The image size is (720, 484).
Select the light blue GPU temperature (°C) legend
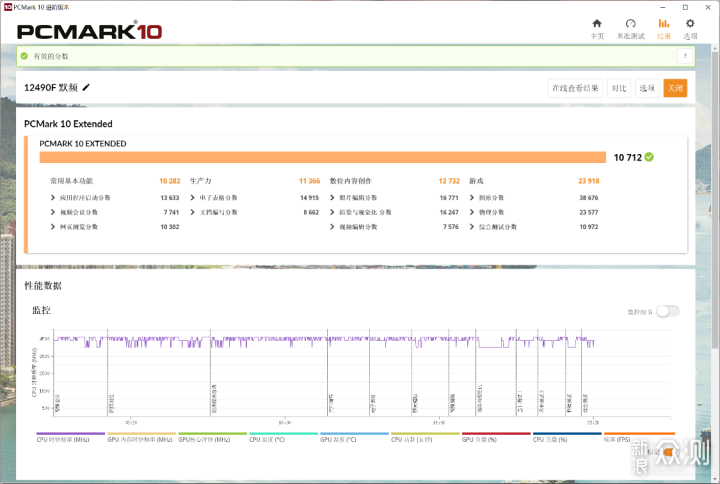click(354, 437)
